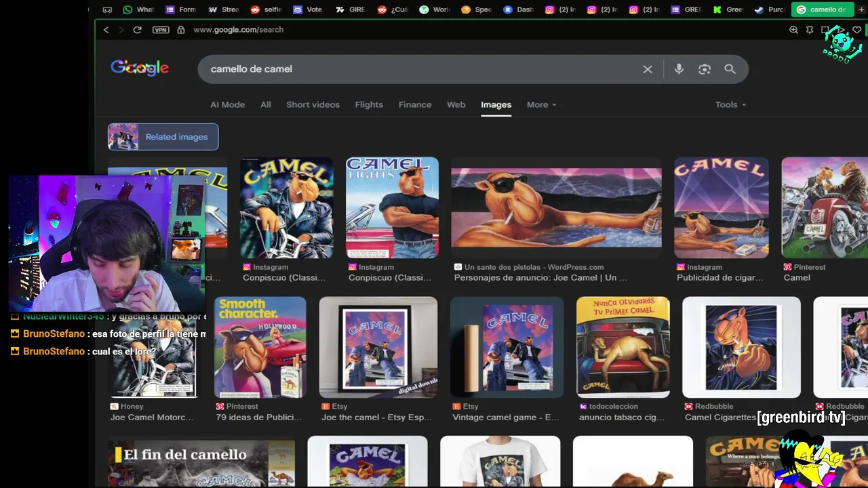Switch to the Spee browser tab

click(476, 9)
